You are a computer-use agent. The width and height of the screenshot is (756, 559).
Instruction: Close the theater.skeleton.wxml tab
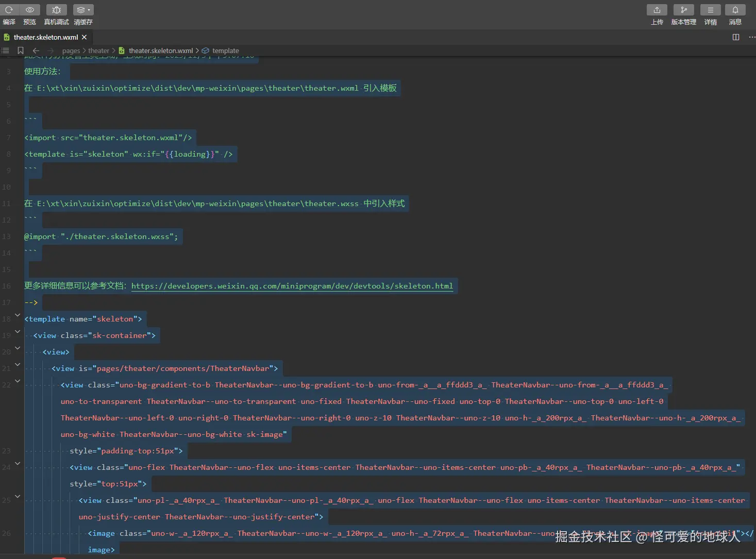(84, 37)
